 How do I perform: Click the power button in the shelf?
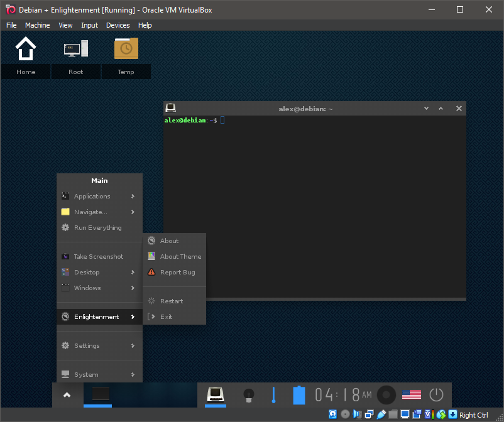point(436,395)
